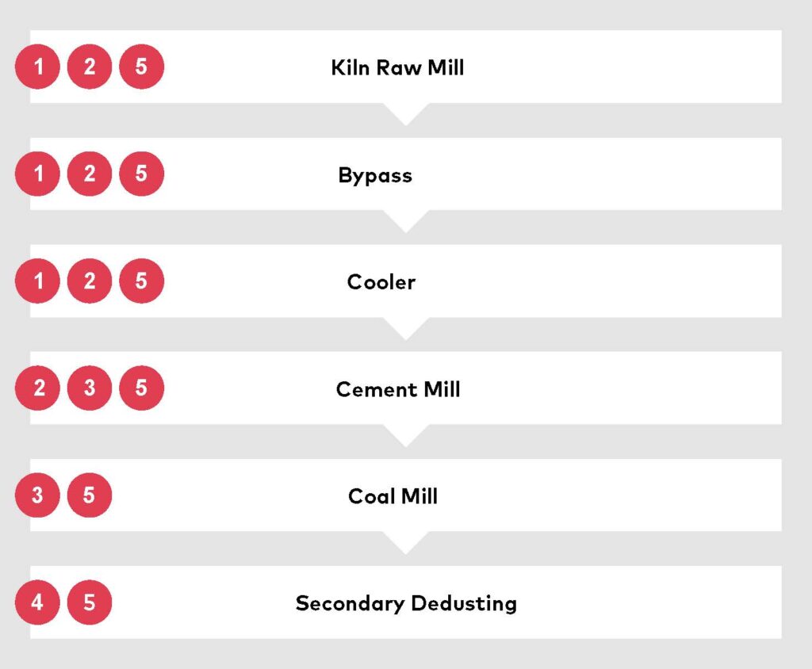The image size is (812, 669).
Task: Select badge 1 in the Bypass row
Action: coord(38,174)
